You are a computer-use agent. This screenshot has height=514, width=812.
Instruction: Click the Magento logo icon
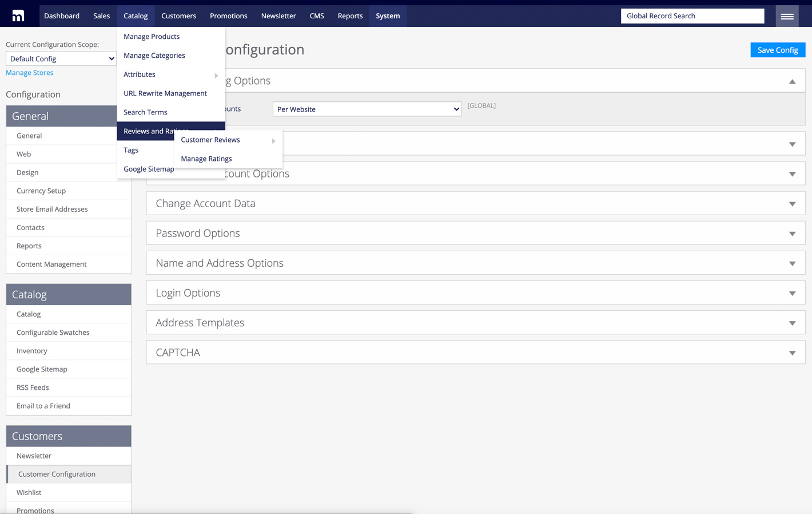[18, 16]
